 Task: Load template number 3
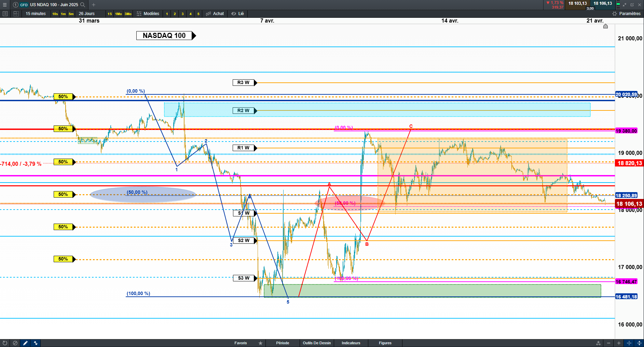coord(183,14)
